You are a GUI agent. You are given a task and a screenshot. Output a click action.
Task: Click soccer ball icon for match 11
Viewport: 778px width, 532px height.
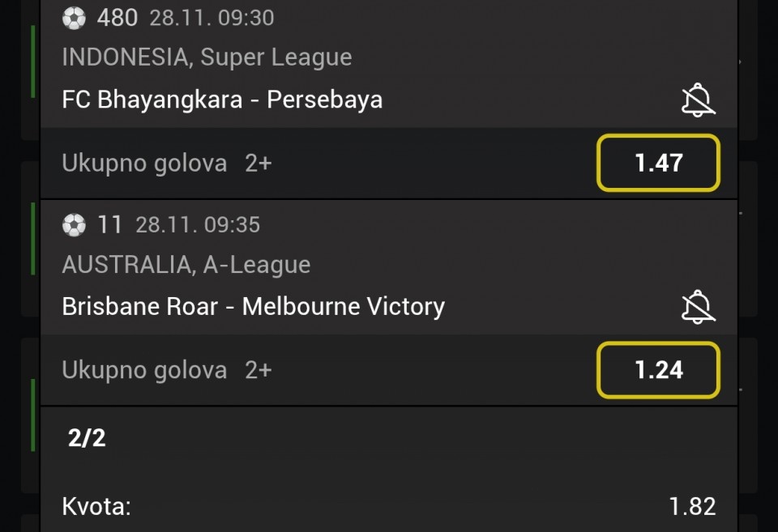point(74,225)
